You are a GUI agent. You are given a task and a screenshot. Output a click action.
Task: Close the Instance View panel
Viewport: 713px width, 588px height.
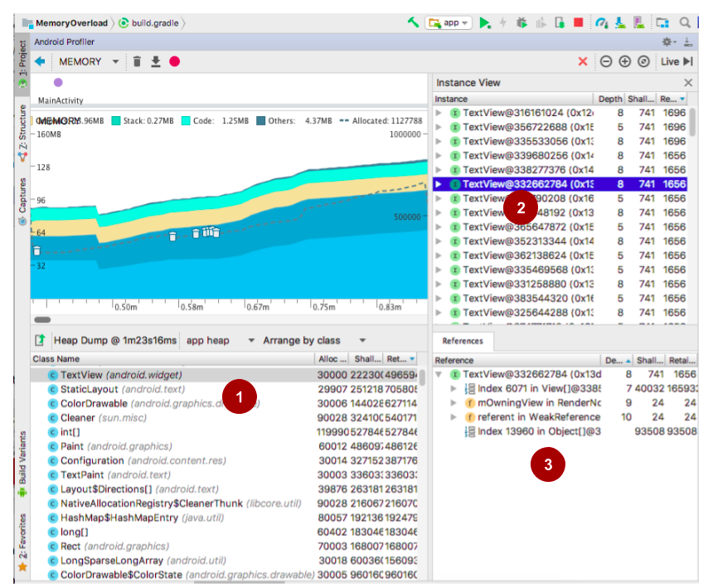tap(688, 83)
